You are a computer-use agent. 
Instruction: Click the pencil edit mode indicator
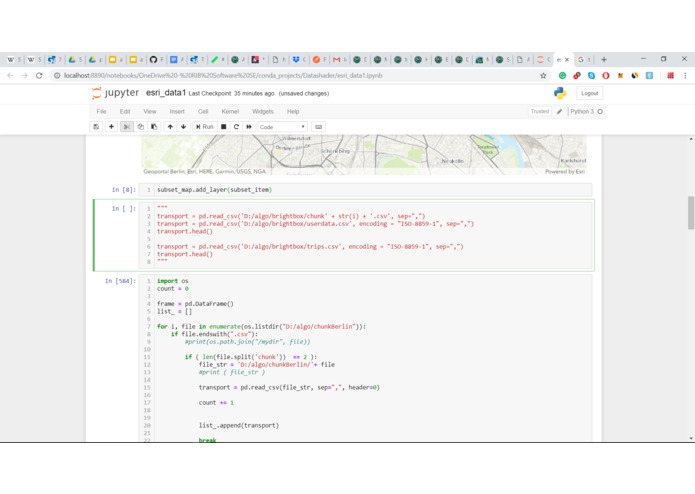coord(559,112)
